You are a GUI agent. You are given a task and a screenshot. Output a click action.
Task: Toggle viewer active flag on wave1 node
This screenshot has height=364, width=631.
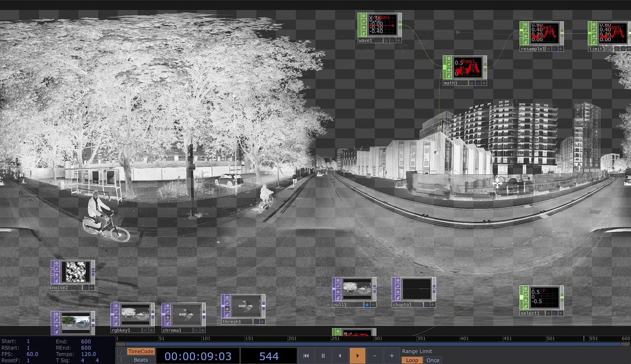(x=364, y=16)
